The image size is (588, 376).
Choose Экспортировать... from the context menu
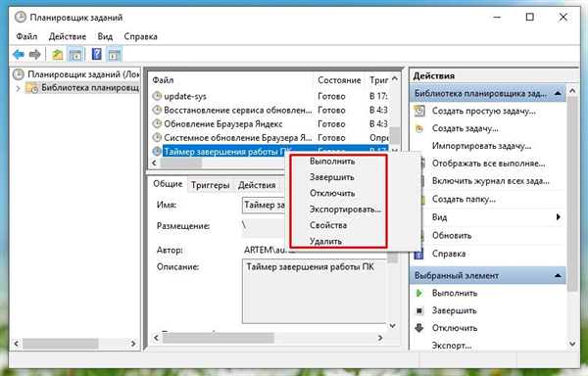tap(345, 210)
